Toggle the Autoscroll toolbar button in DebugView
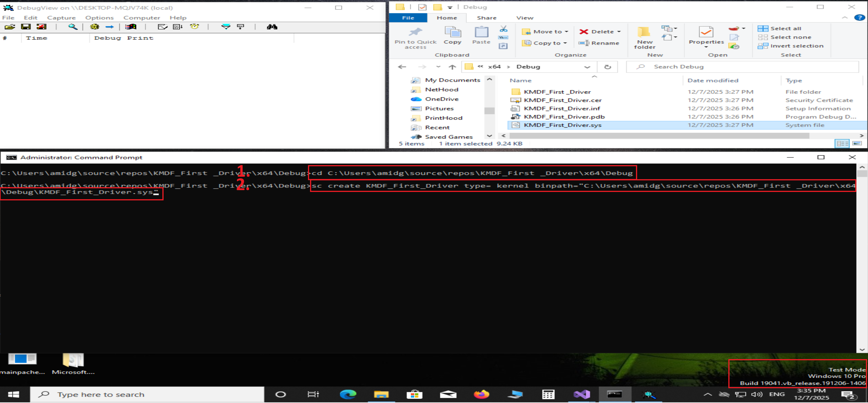This screenshot has width=868, height=403. click(x=178, y=27)
